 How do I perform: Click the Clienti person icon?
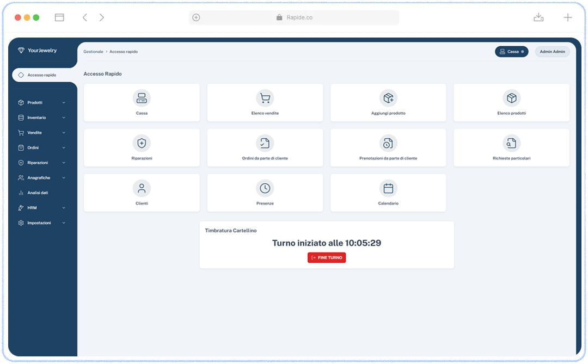(142, 188)
